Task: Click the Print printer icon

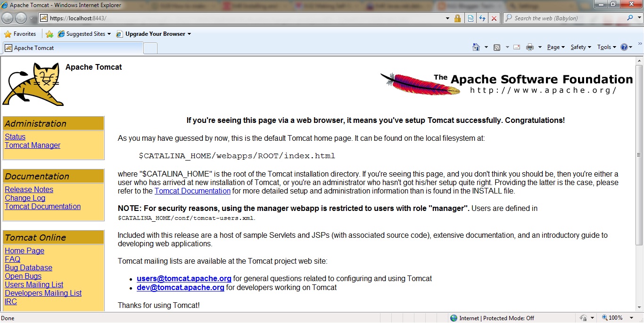Action: [x=530, y=47]
